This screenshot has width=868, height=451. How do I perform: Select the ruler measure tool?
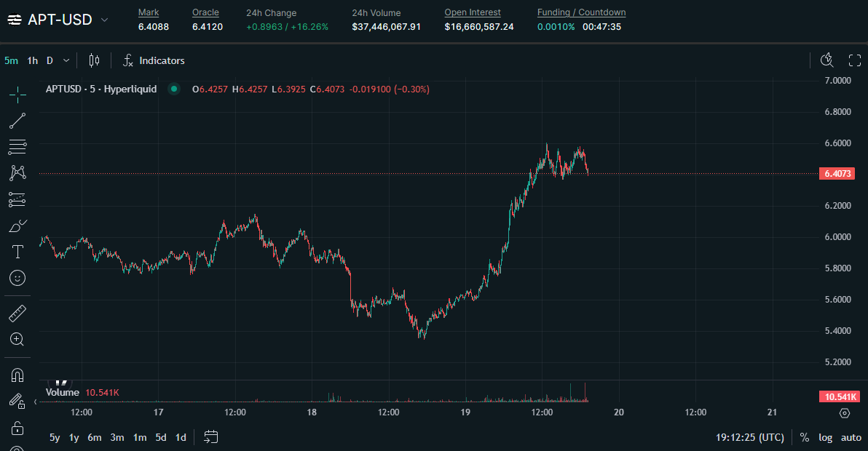pyautogui.click(x=17, y=313)
